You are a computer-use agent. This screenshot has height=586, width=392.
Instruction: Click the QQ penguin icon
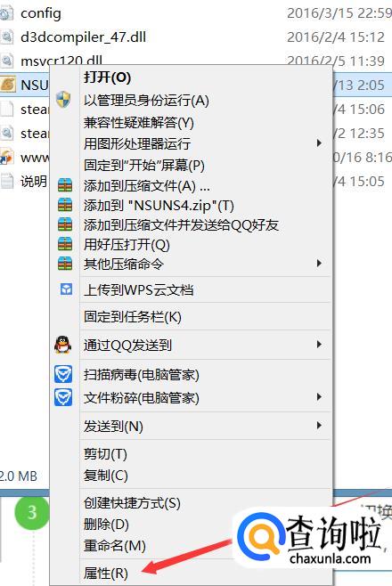(62, 344)
